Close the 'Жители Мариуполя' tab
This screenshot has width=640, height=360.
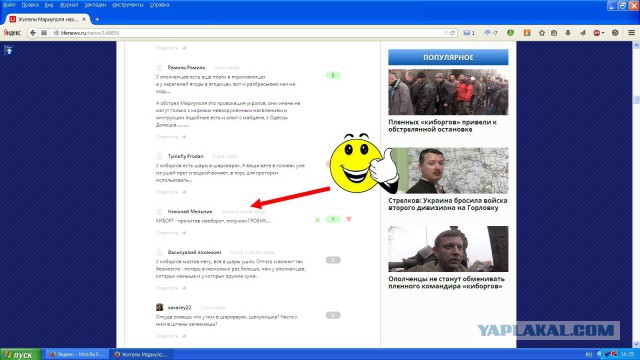tap(84, 19)
